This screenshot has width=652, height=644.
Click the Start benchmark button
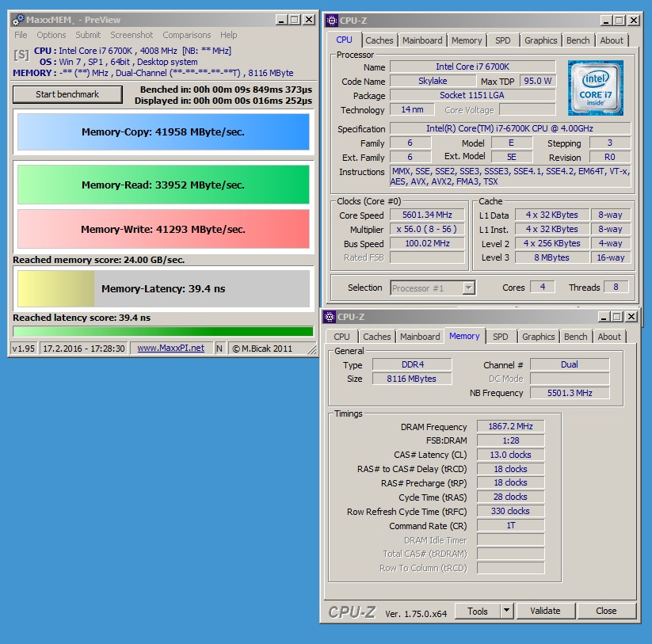67,94
